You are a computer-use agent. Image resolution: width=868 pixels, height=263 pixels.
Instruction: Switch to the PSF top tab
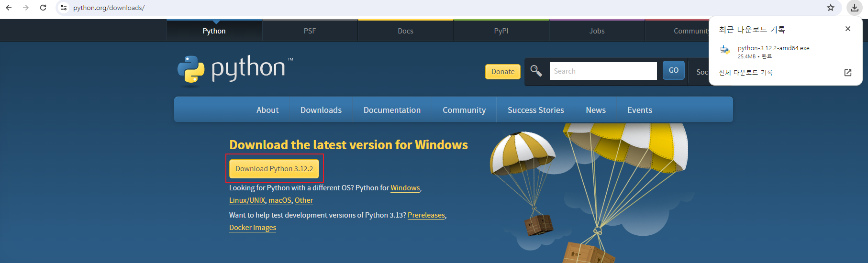point(310,31)
